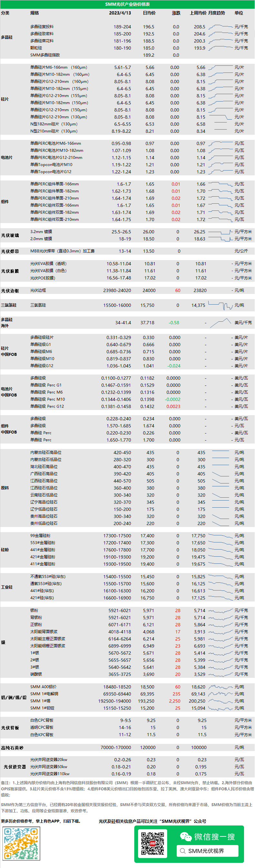Click the 银粉 monthly trend sparkline
This screenshot has width=255, height=868.
[x=220, y=610]
